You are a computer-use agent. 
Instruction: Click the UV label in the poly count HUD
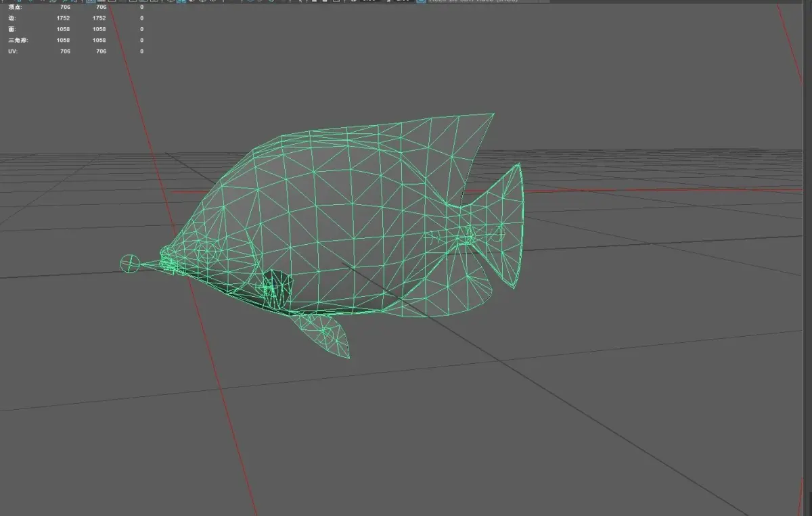(12, 51)
